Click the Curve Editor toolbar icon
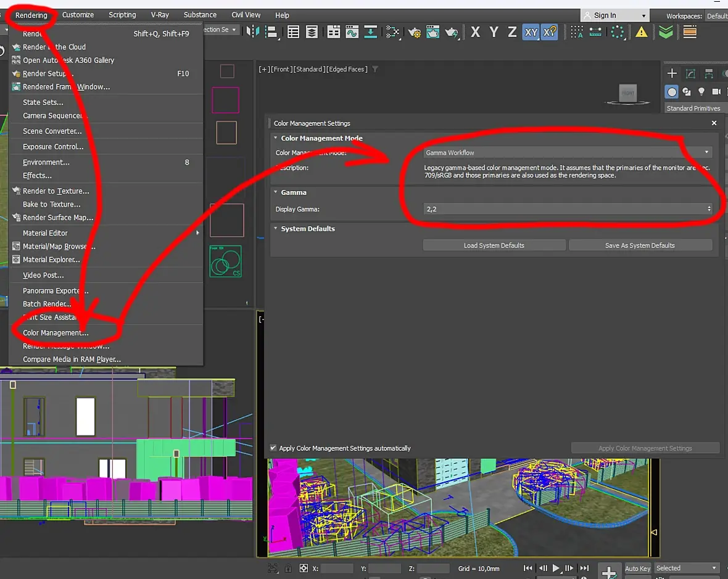This screenshot has height=579, width=728. [352, 32]
